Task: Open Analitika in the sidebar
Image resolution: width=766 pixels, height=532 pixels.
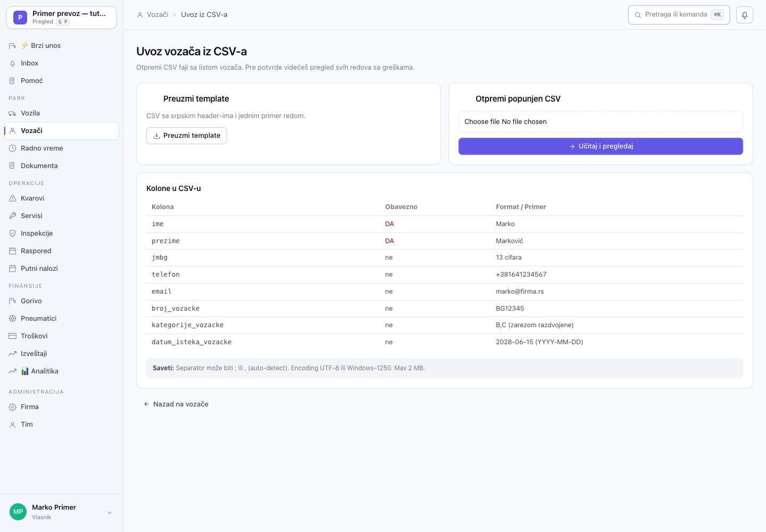Action: [62, 371]
